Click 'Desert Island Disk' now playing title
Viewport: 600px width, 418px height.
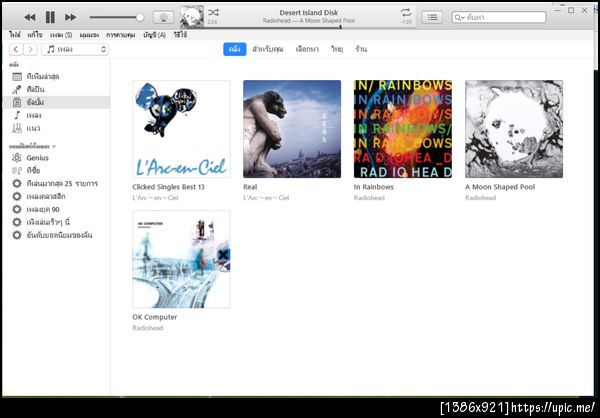tap(309, 13)
